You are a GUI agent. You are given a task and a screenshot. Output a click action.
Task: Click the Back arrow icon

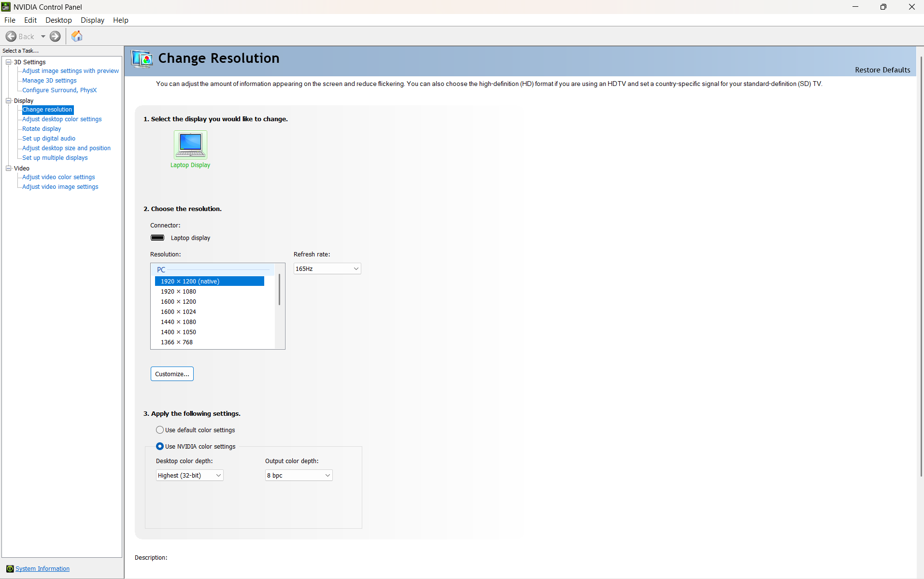(x=11, y=36)
